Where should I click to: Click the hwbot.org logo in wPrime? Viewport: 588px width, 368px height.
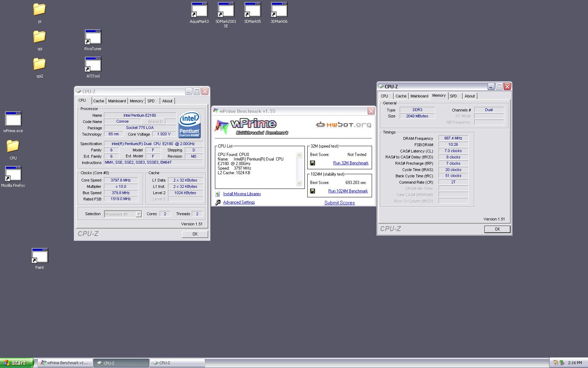[343, 124]
